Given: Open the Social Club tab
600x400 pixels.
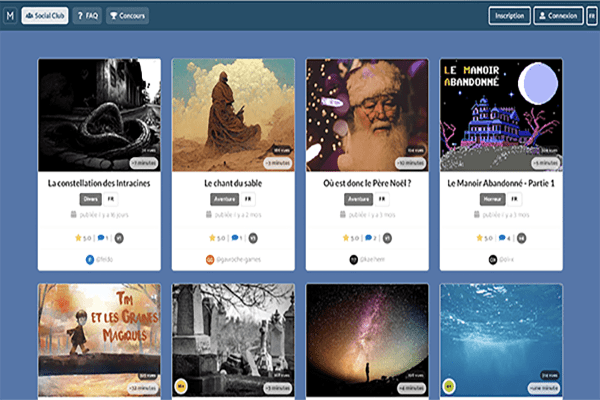Looking at the screenshot, I should [45, 16].
